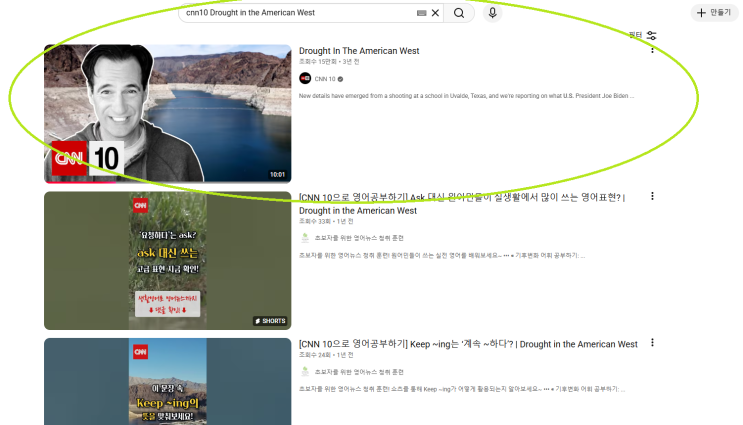Click the magnifying glass search button
This screenshot has height=425, width=743.
[x=459, y=13]
